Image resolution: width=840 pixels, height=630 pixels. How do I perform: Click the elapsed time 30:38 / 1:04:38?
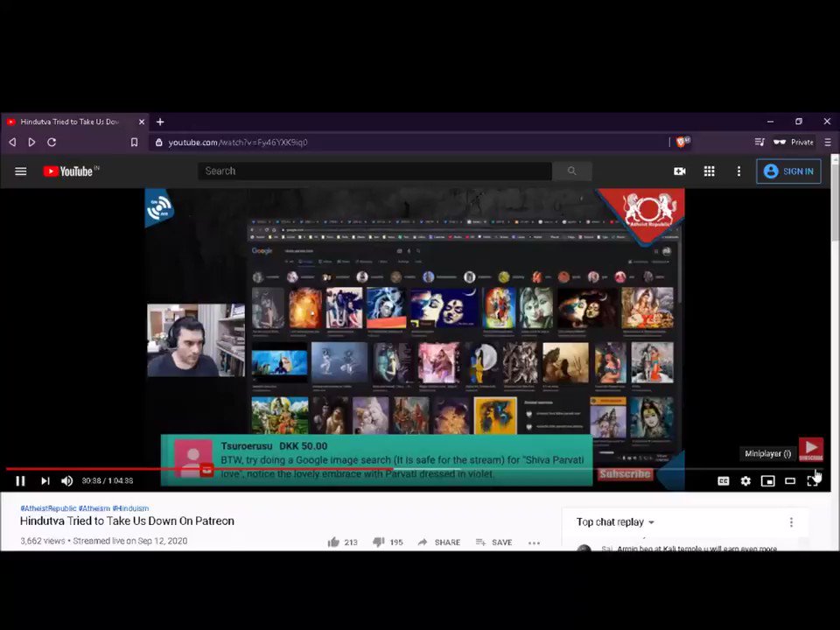tap(107, 481)
